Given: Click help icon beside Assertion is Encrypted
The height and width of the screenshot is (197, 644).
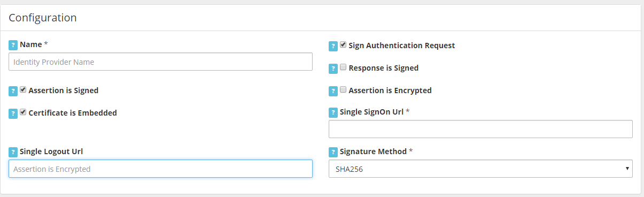Looking at the screenshot, I should (x=333, y=91).
